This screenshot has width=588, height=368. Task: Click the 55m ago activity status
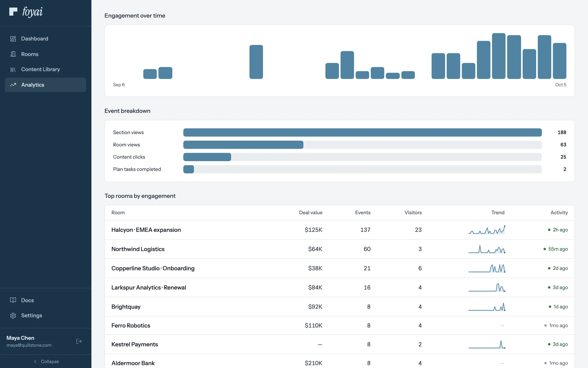555,249
